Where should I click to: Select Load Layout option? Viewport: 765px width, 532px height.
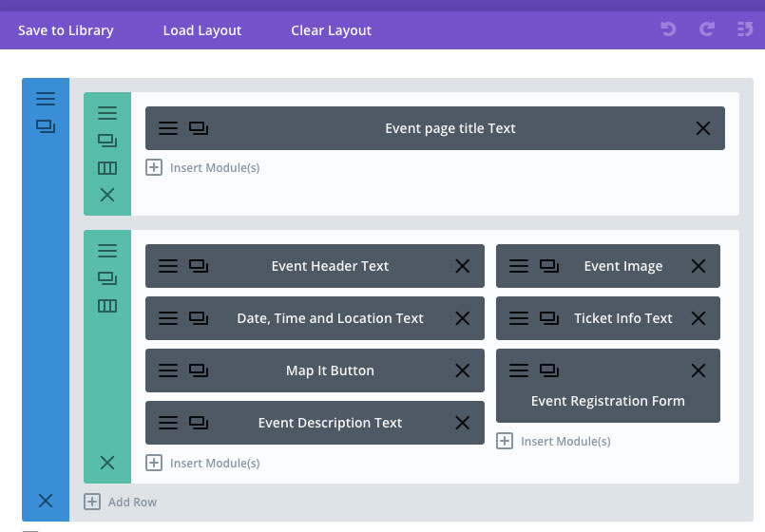(202, 30)
